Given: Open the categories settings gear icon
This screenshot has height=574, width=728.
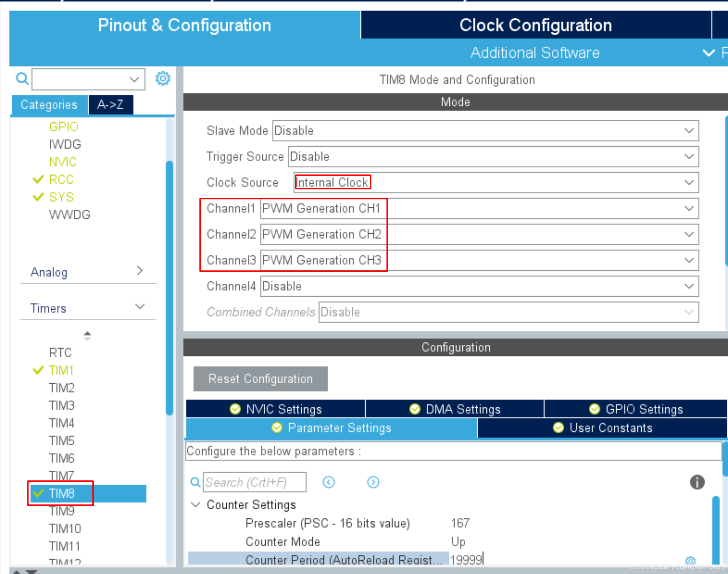Looking at the screenshot, I should click(163, 79).
